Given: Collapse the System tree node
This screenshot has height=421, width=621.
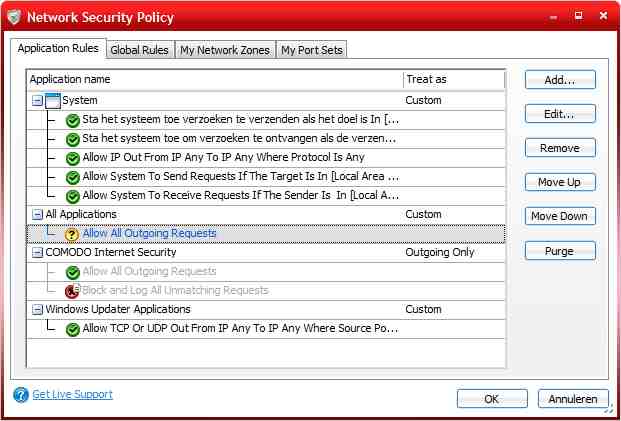Looking at the screenshot, I should coord(37,101).
